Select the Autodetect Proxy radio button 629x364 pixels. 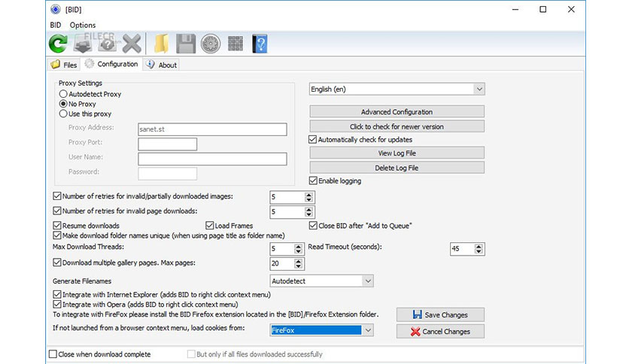pos(63,94)
